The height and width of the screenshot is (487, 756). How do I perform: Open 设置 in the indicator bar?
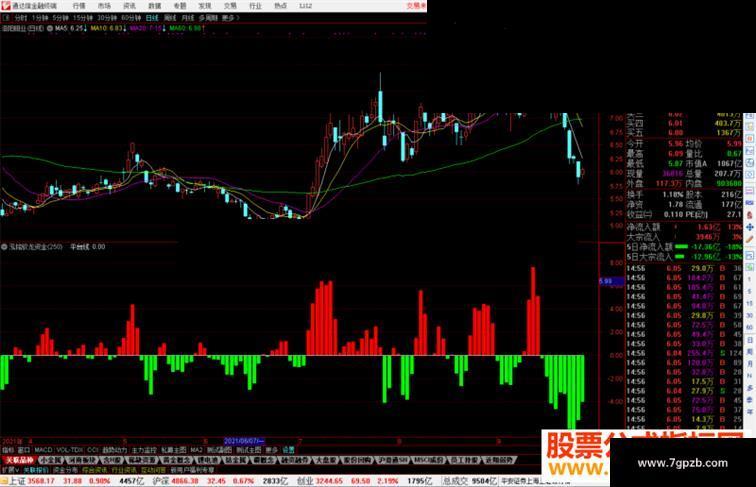pyautogui.click(x=289, y=450)
